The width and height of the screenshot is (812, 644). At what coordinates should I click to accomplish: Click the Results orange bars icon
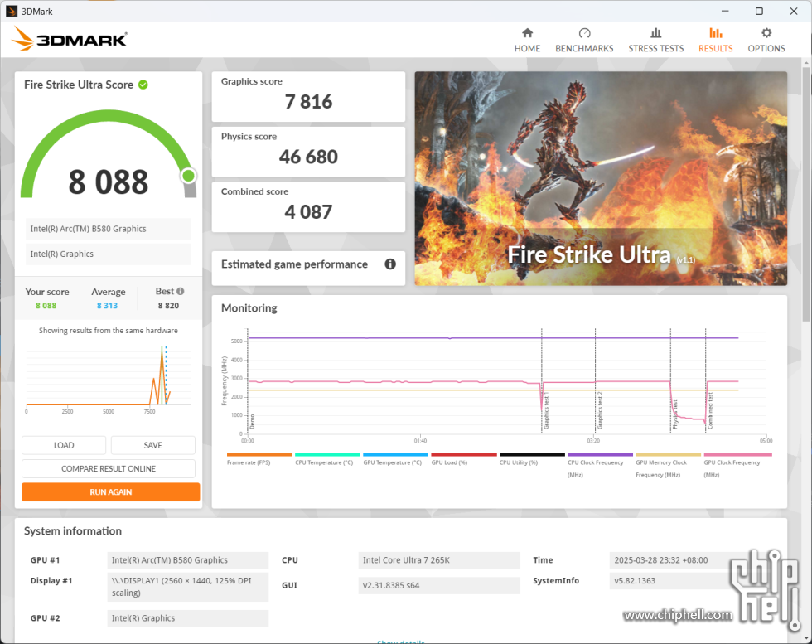point(715,33)
